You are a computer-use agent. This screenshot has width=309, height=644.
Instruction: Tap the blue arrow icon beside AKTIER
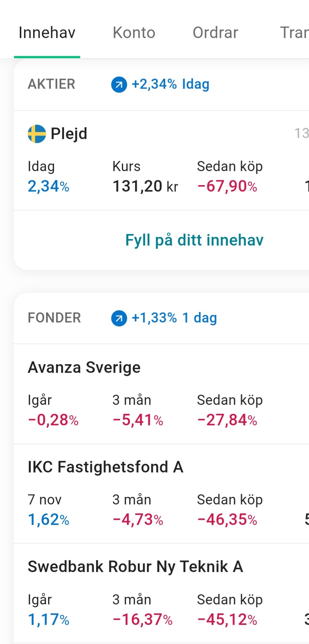tap(119, 85)
